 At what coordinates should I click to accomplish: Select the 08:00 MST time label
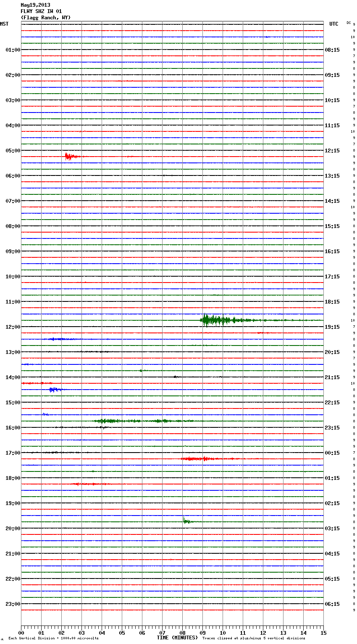[x=13, y=226]
